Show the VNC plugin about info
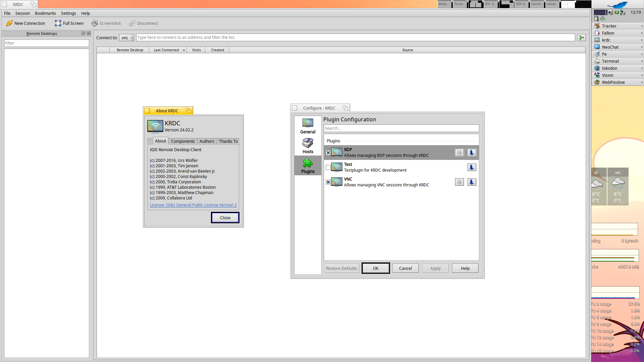Image resolution: width=644 pixels, height=362 pixels. point(472,182)
